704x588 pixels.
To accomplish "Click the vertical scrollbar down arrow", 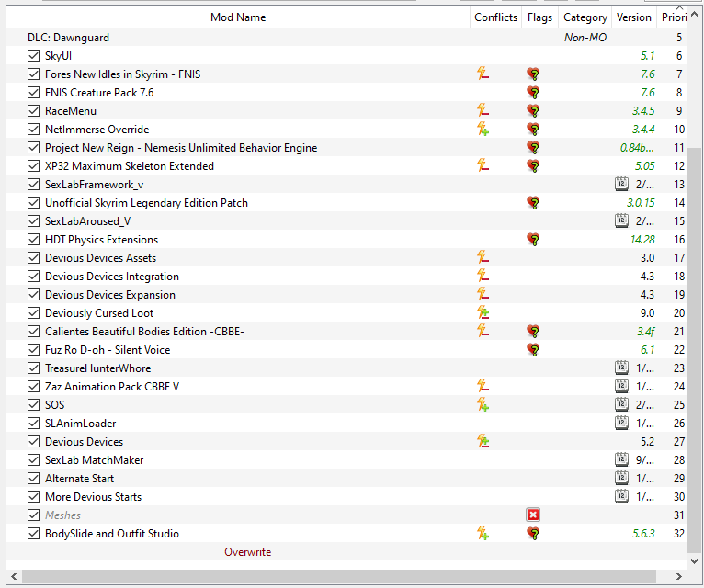I will 694,560.
